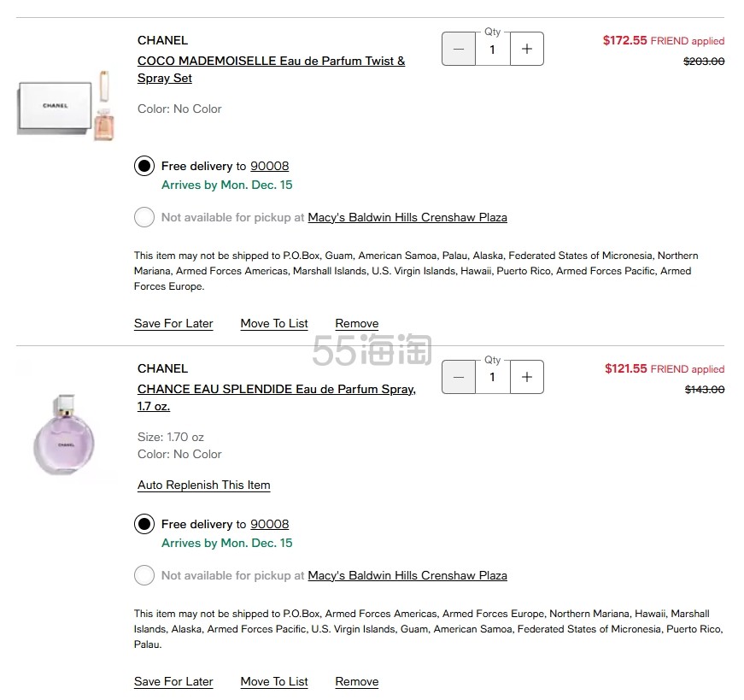The width and height of the screenshot is (744, 700).
Task: Change delivery ZIP code for the COCO MADEMOISELLE set
Action: pyautogui.click(x=269, y=167)
